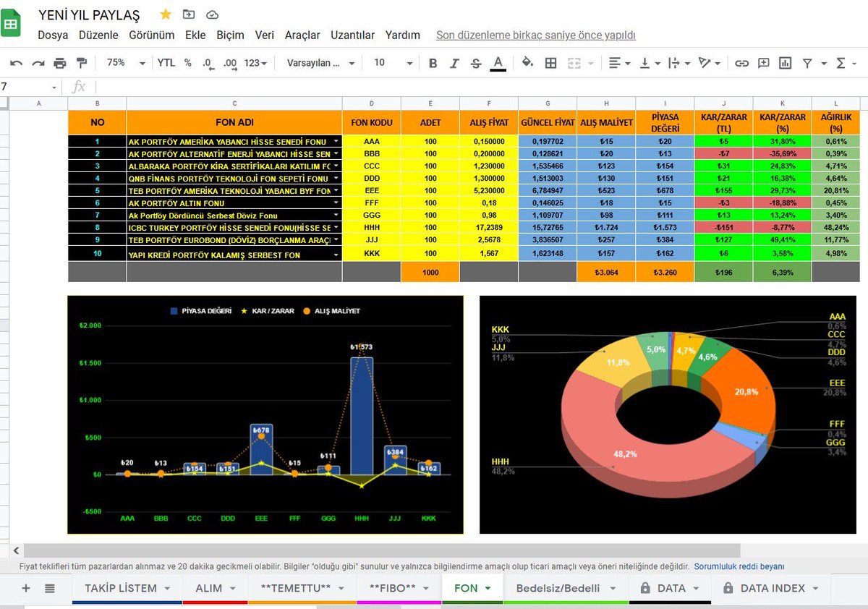Image resolution: width=868 pixels, height=609 pixels.
Task: Switch to the TAKİP LİSTEM sheet tab
Action: [127, 588]
